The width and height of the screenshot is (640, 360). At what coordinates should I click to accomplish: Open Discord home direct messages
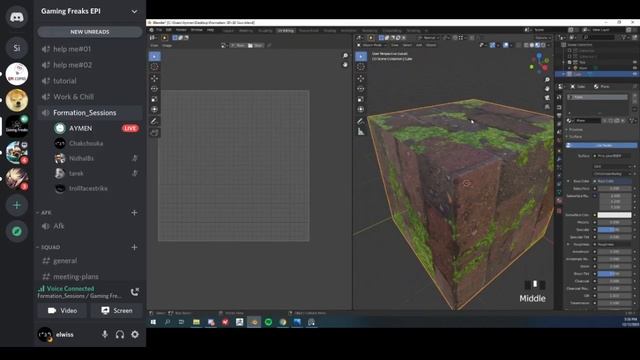(17, 17)
